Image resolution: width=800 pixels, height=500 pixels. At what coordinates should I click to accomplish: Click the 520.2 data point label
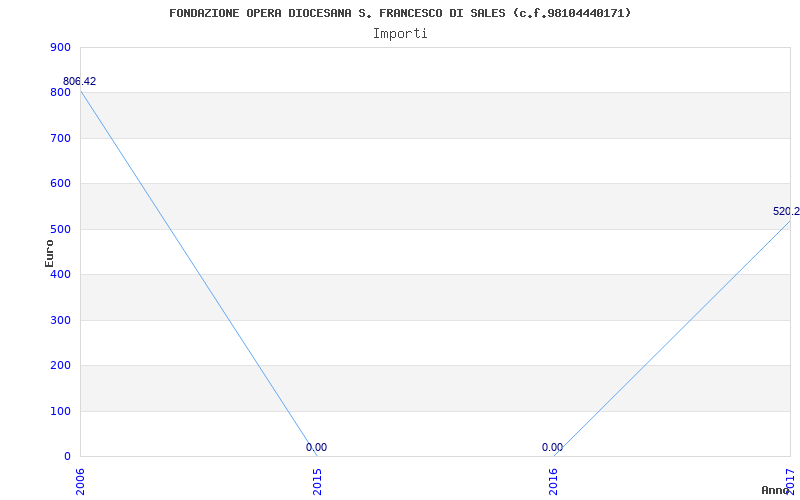(x=786, y=212)
